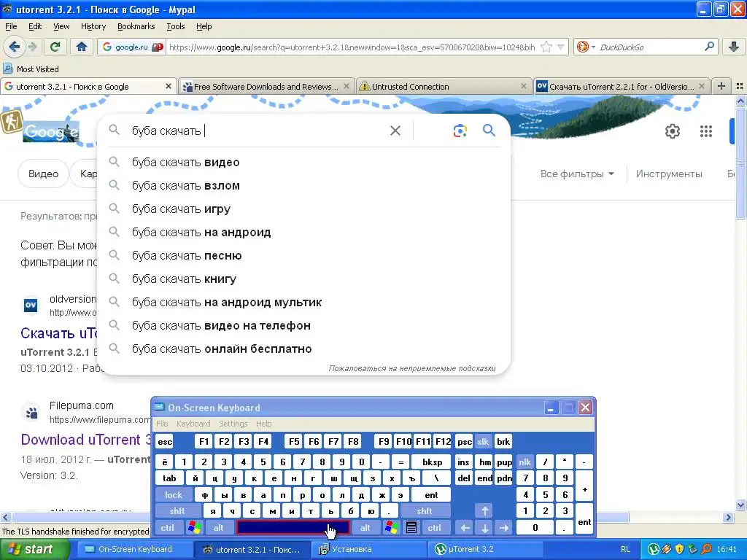Choose suggestion буба скачать взлом
This screenshot has width=747, height=560.
click(x=304, y=186)
